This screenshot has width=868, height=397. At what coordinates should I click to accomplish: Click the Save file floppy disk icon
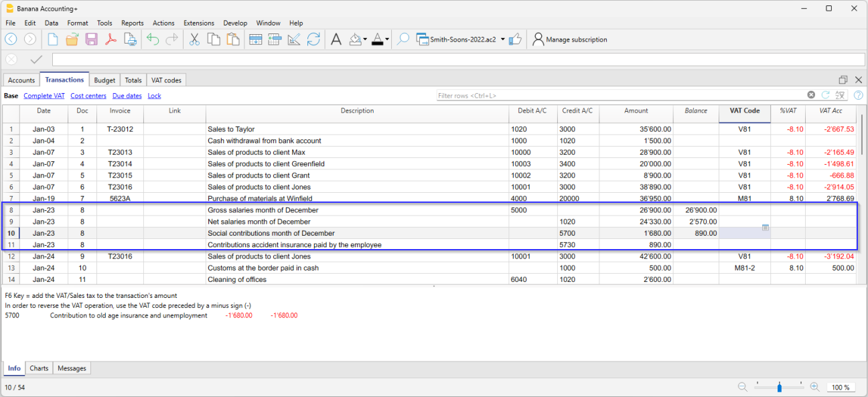pos(91,39)
